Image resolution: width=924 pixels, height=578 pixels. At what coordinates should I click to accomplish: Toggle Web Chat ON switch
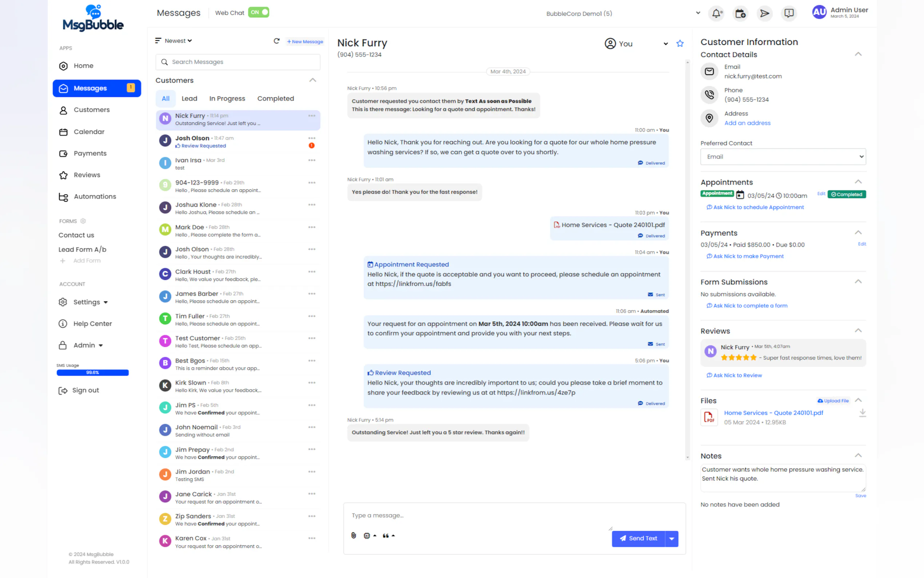tap(259, 12)
